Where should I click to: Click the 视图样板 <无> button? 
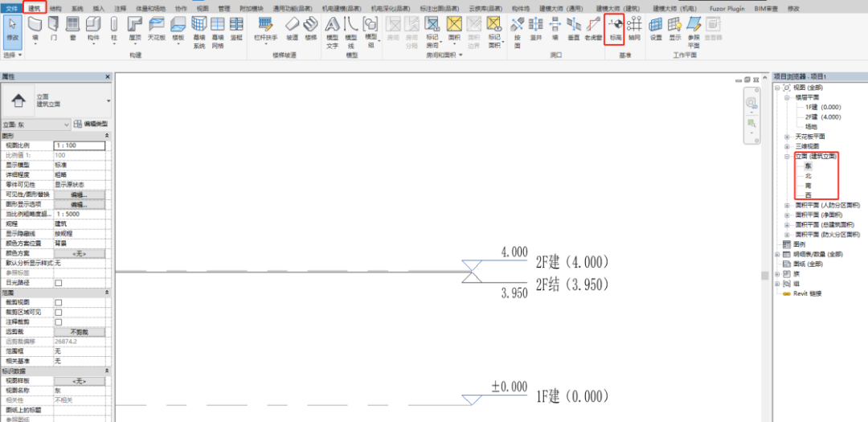coord(79,381)
